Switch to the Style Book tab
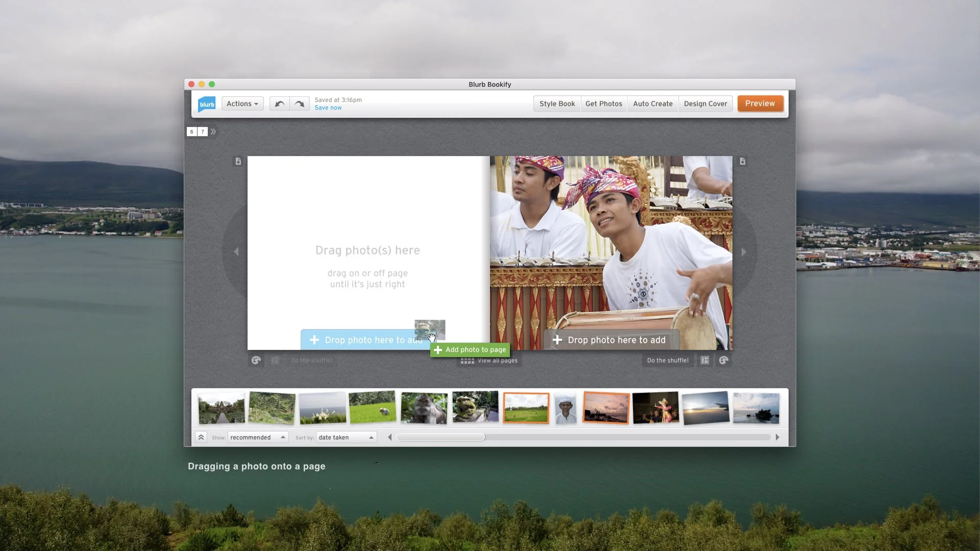The width and height of the screenshot is (980, 551). click(x=557, y=104)
